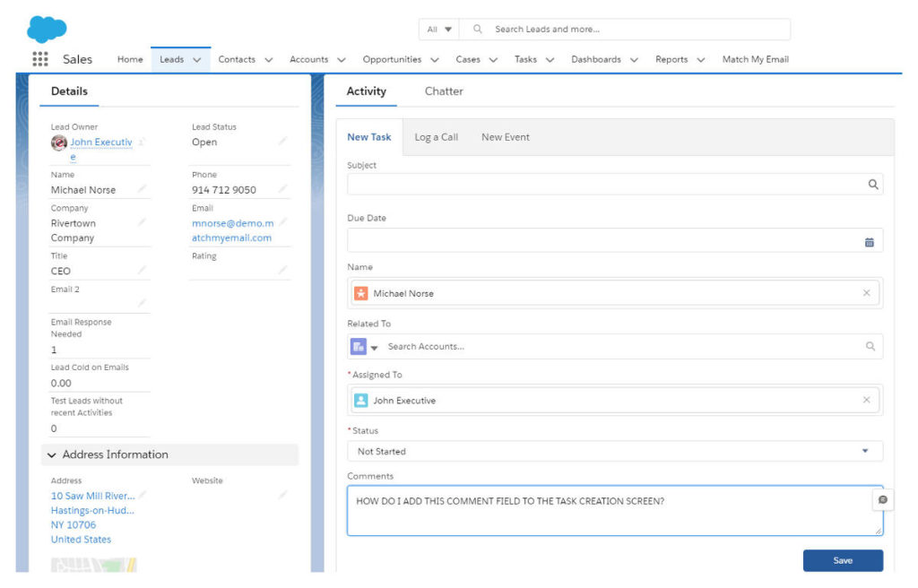918x588 pixels.
Task: Edit the Phone field pencil icon
Action: [x=282, y=188]
